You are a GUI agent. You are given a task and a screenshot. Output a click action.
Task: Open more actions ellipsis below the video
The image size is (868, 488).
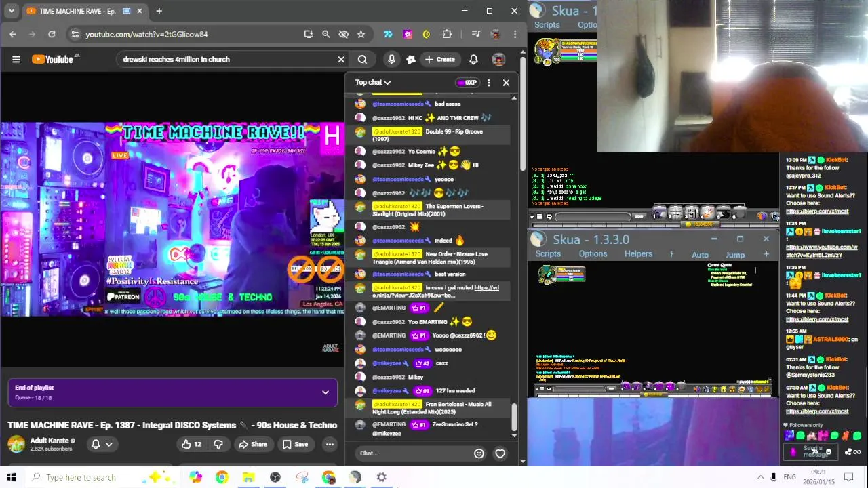pos(330,445)
